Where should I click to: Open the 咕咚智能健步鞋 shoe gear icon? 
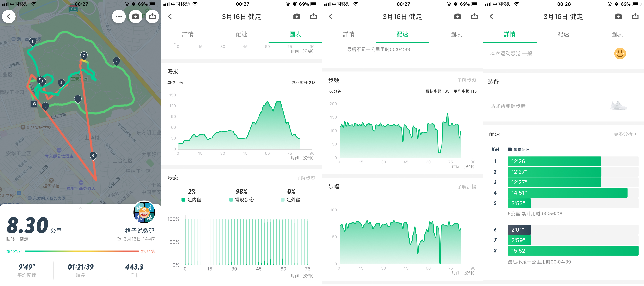click(618, 105)
